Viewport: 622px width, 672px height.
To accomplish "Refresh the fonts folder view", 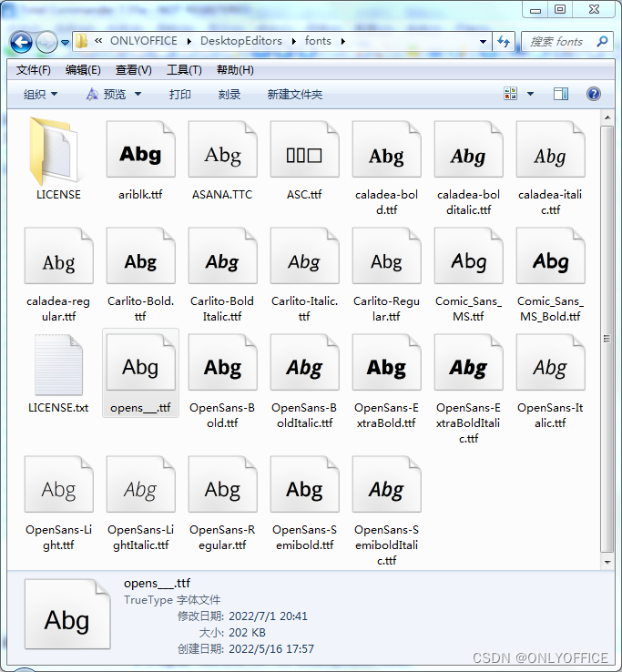I will tap(504, 42).
